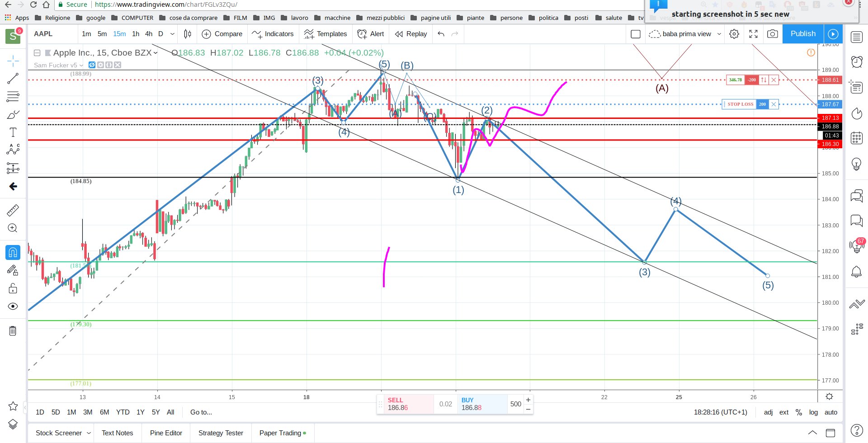Open the Fibonacci and pitchfork tools

(x=13, y=97)
